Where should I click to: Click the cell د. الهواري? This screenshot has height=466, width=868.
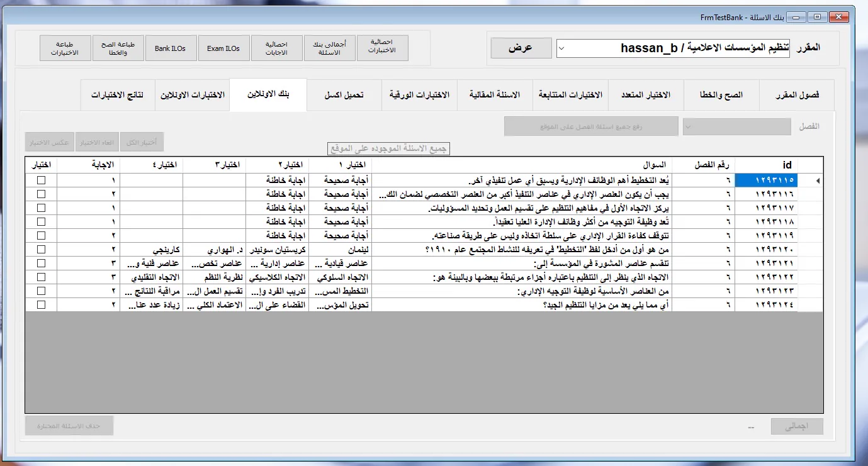(x=214, y=250)
